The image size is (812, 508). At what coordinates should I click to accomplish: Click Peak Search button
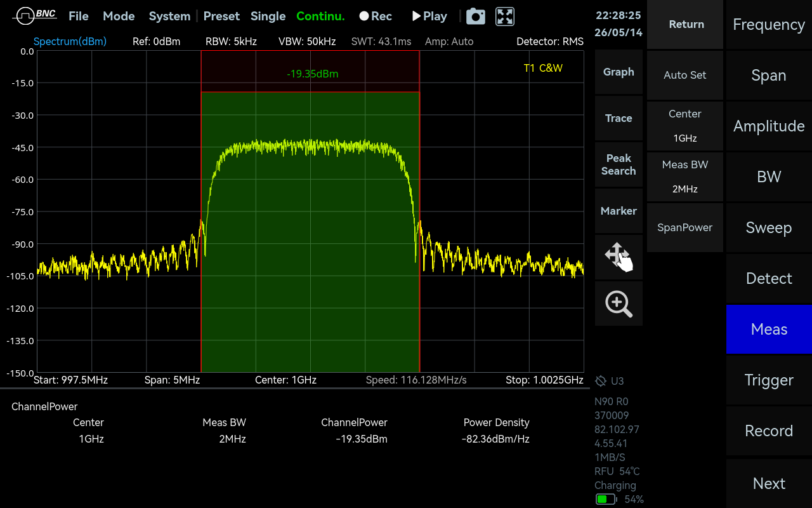[x=619, y=164]
